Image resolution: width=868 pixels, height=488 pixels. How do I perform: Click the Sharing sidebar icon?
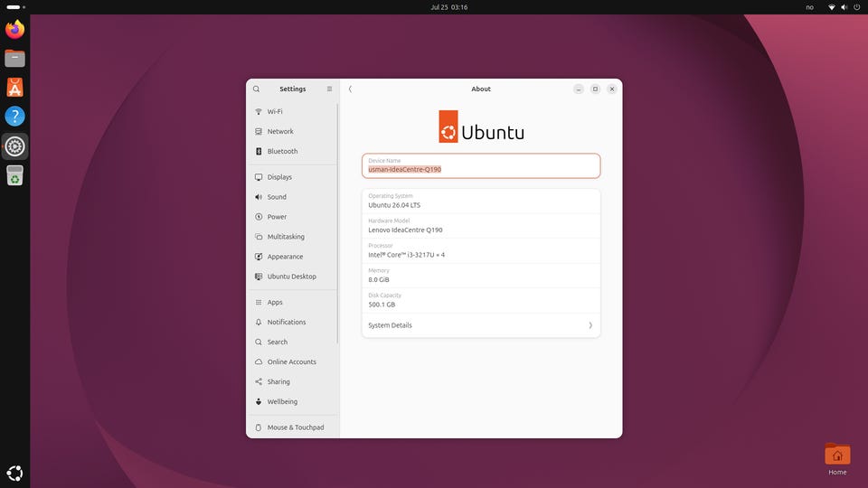click(x=259, y=381)
